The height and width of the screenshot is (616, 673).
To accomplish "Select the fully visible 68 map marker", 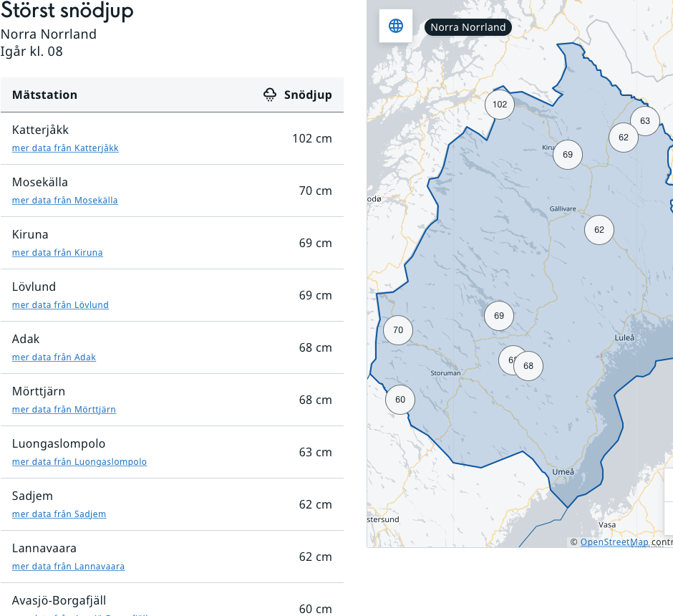I will [x=529, y=366].
